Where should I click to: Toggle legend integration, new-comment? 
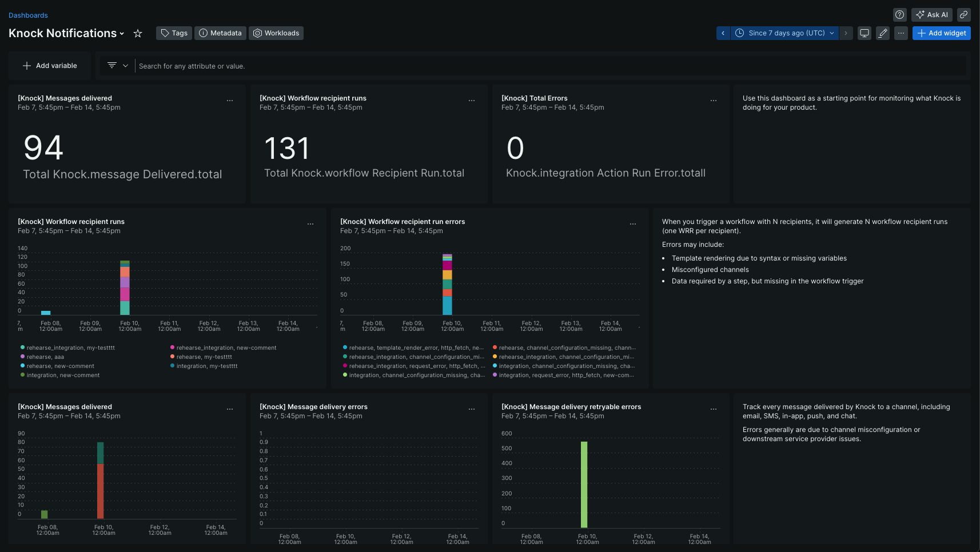(60, 375)
